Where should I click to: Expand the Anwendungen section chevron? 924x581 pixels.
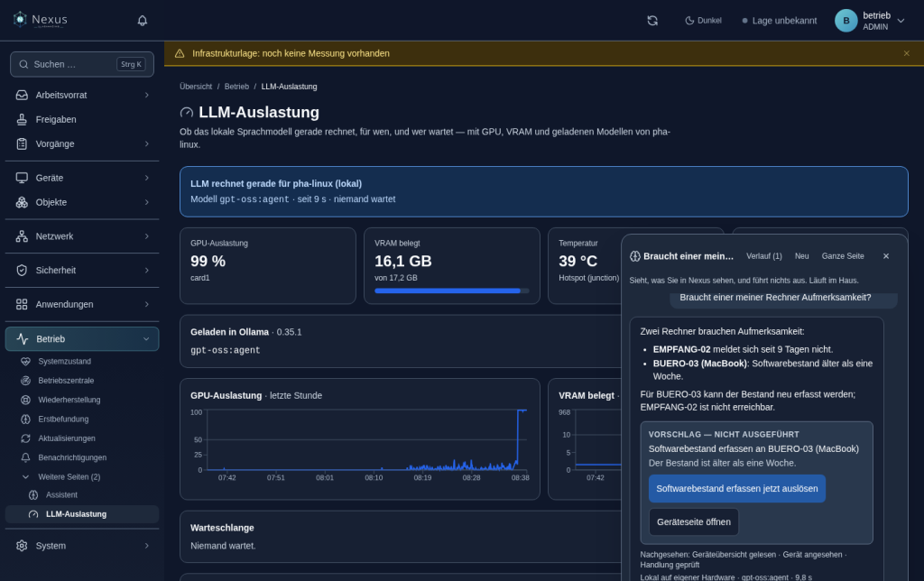tap(147, 305)
